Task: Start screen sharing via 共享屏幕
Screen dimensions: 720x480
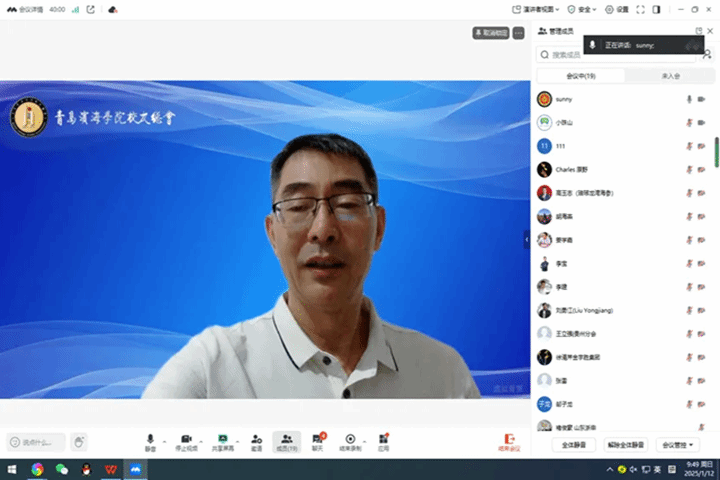Action: (223, 442)
